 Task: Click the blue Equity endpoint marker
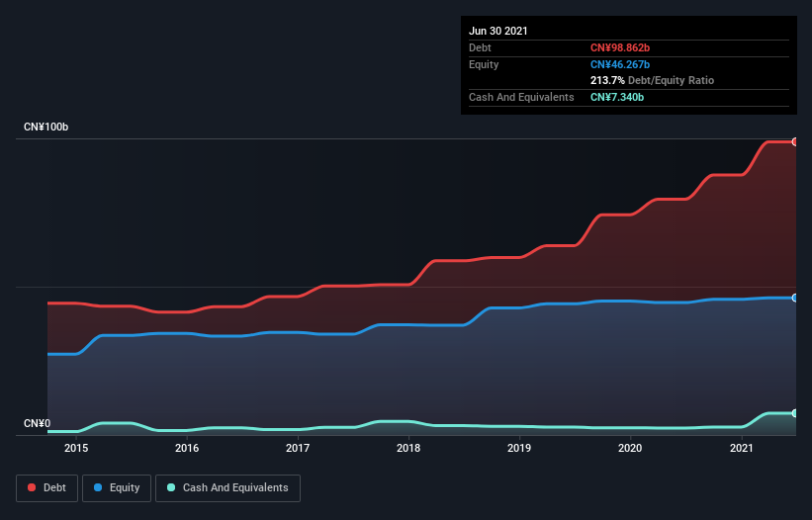[795, 298]
